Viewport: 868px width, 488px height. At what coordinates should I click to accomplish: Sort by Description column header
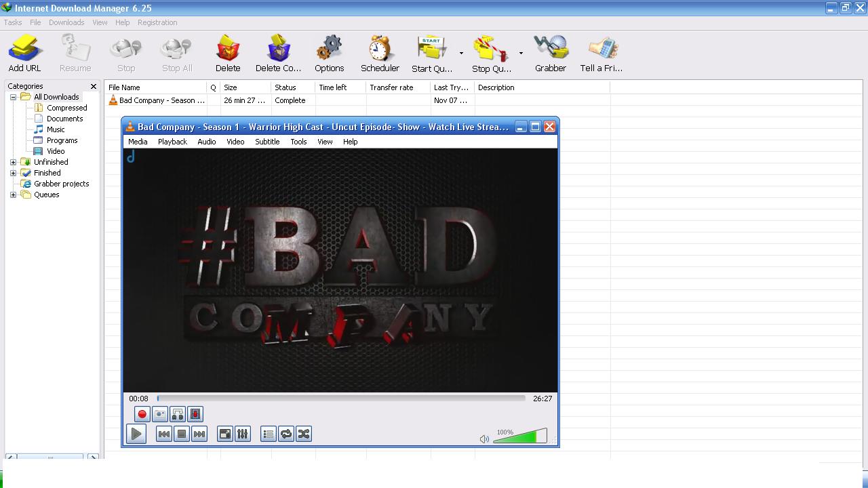click(x=542, y=87)
